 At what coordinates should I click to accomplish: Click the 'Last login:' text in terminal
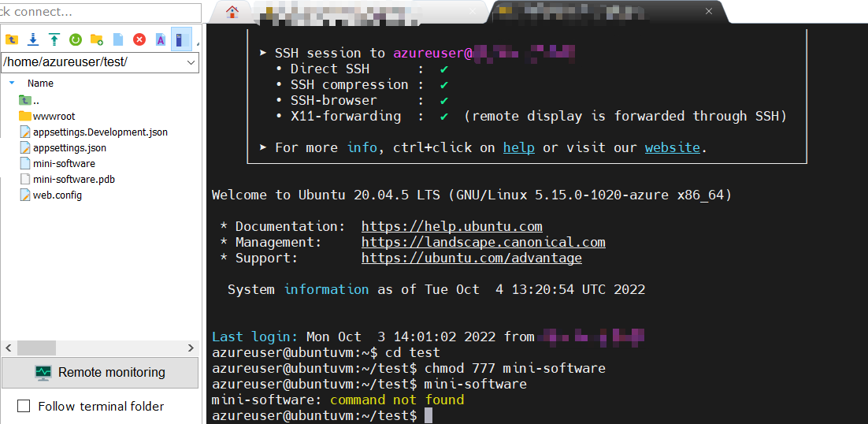(x=254, y=337)
